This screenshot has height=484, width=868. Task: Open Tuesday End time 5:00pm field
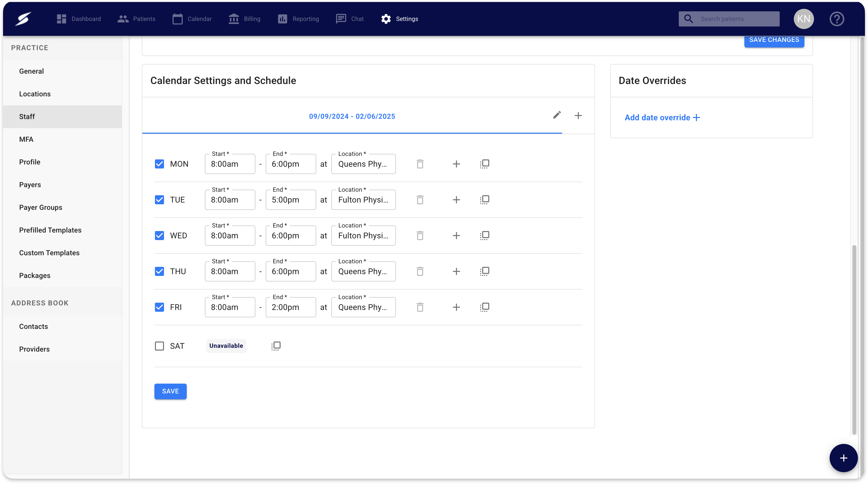coord(291,200)
